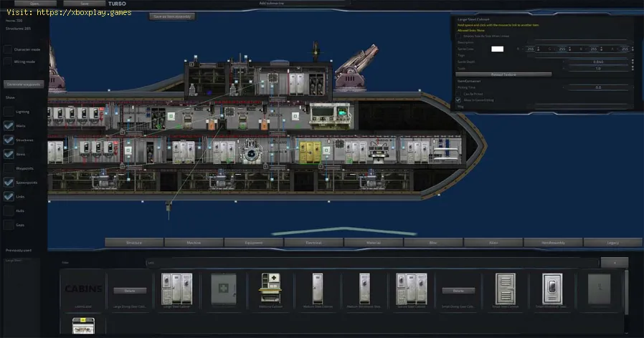644x338 pixels.
Task: Check Display Side By Side When Linked
Action: tap(458, 36)
